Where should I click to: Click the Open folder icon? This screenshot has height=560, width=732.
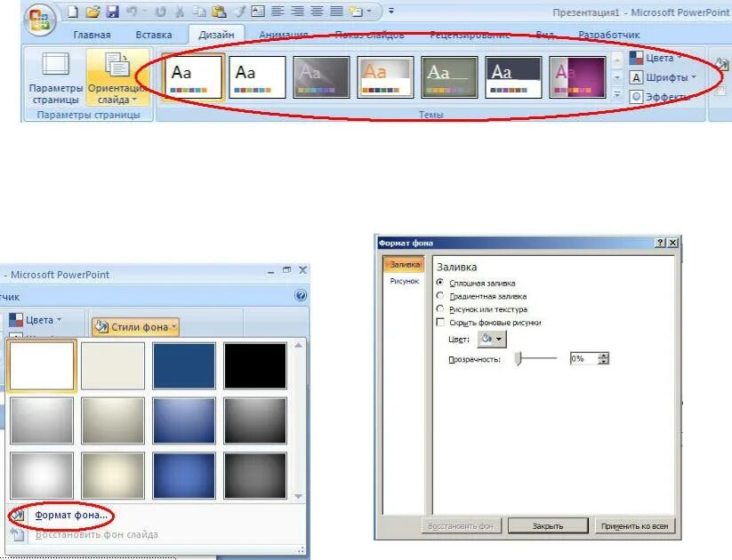click(x=93, y=12)
